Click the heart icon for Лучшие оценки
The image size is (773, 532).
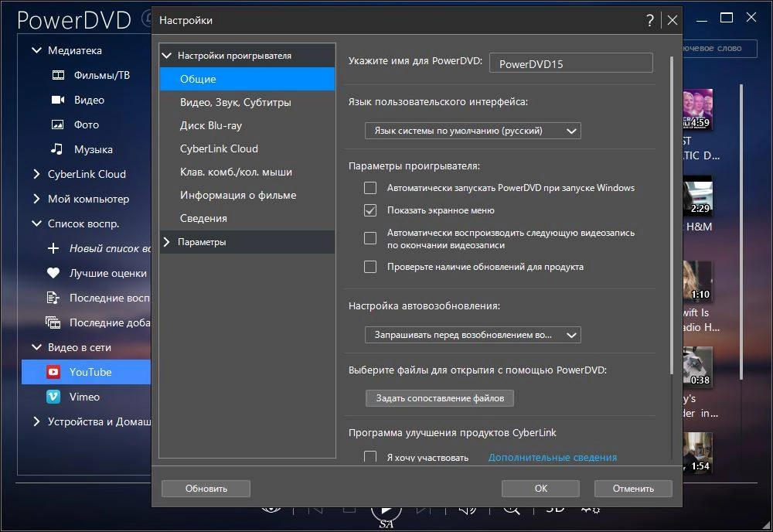(x=53, y=273)
